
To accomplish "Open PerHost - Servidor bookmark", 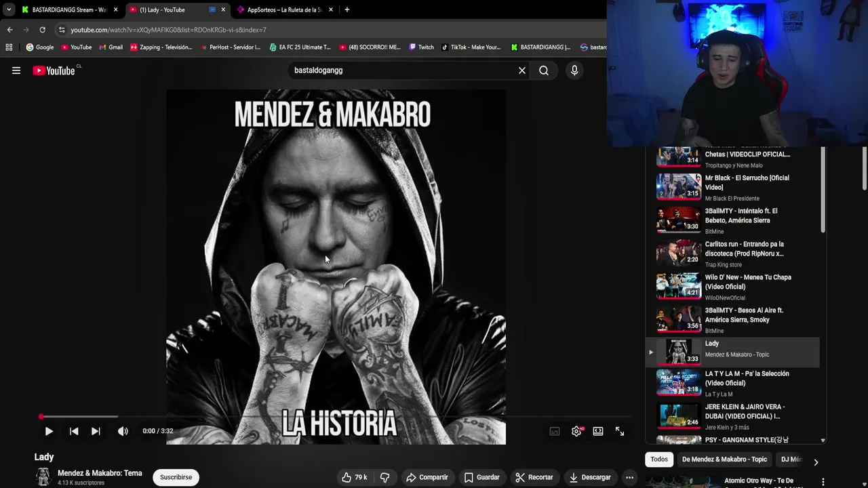I will click(x=230, y=47).
